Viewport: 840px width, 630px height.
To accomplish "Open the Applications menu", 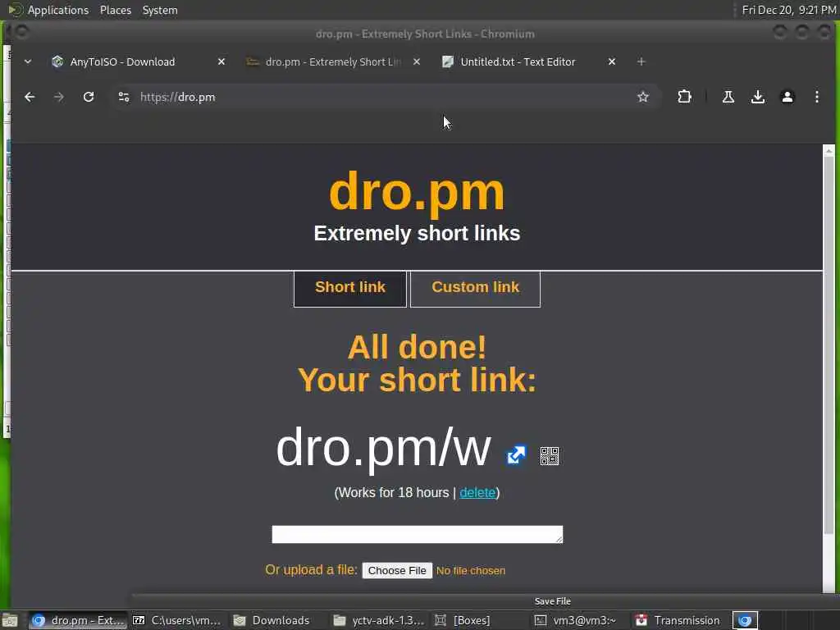I will (x=58, y=10).
